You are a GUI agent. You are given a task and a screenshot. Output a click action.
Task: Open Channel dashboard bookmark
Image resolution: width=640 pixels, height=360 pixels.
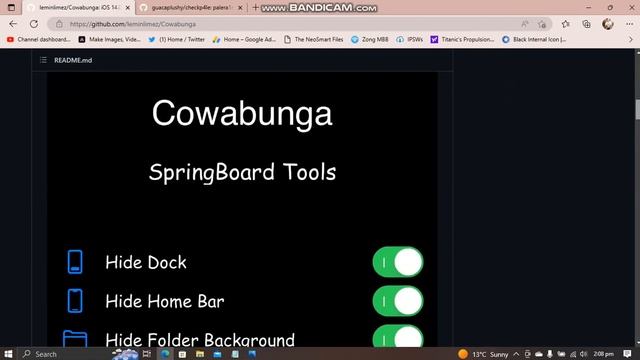point(39,40)
